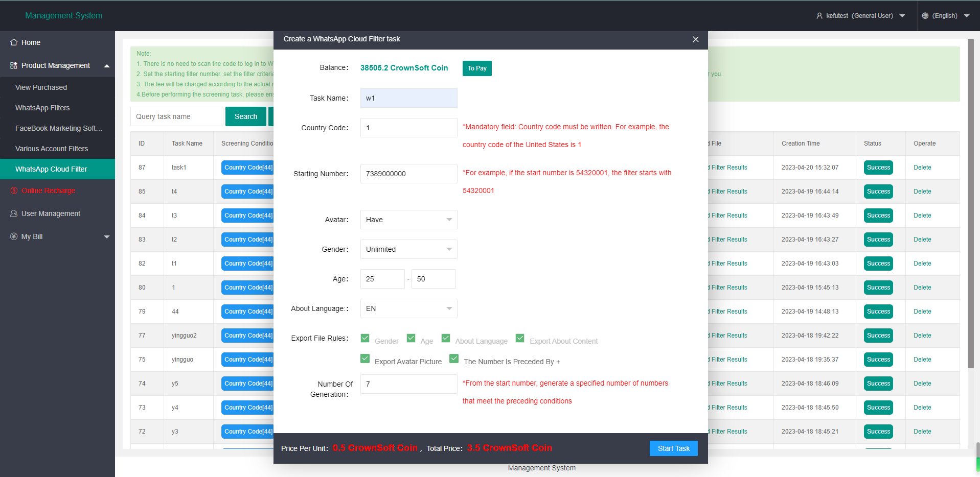This screenshot has height=477, width=980.
Task: Open FaceBook Marketing Soft... menu item
Action: pyautogui.click(x=57, y=128)
